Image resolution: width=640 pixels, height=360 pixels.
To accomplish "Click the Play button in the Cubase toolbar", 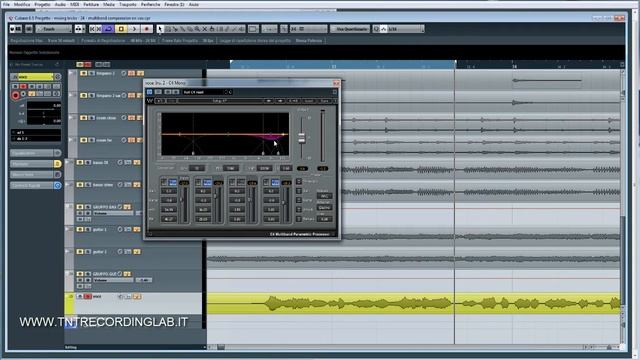I will click(x=134, y=29).
